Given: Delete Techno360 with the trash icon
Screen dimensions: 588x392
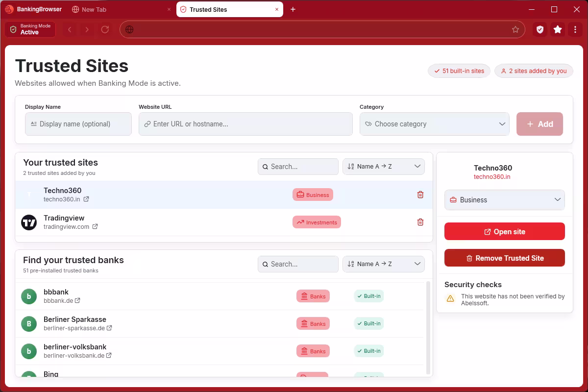Looking at the screenshot, I should tap(420, 195).
